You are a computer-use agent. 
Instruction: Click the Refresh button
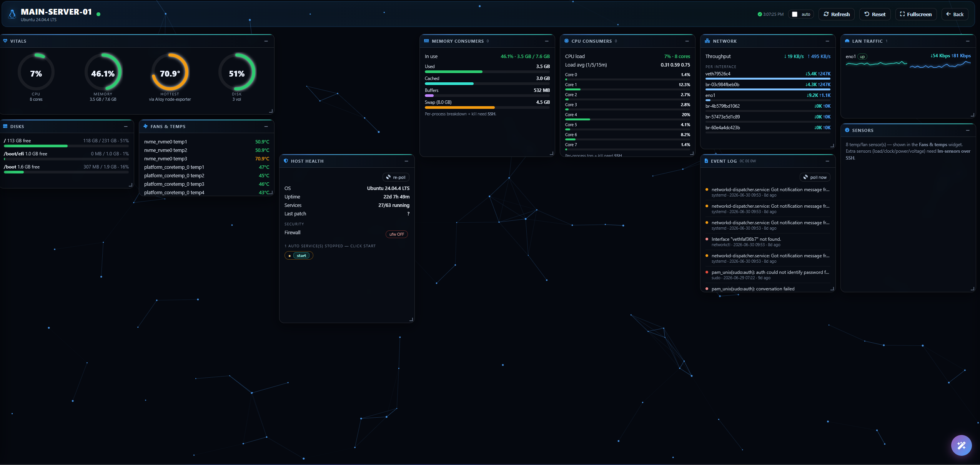(837, 14)
